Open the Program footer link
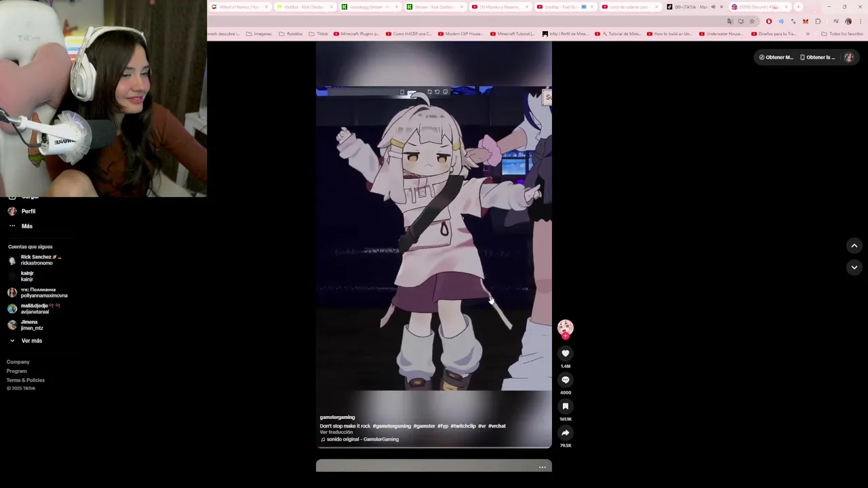The width and height of the screenshot is (868, 488). (17, 371)
